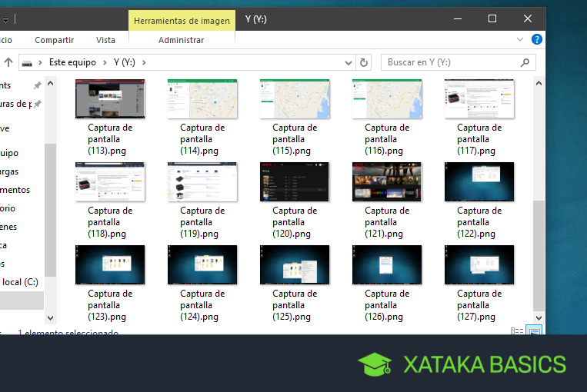
Task: Expand chevron after Este equipo in path
Action: point(105,62)
